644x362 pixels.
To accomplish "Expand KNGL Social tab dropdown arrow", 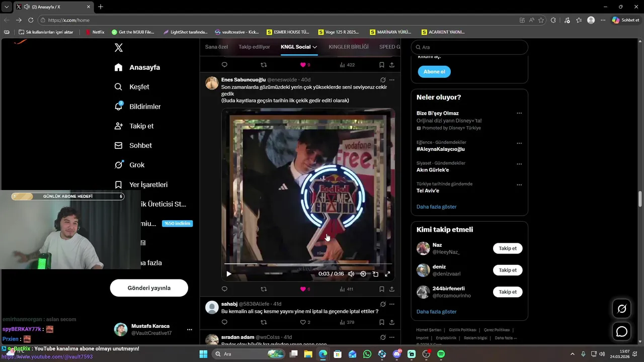I will point(314,47).
